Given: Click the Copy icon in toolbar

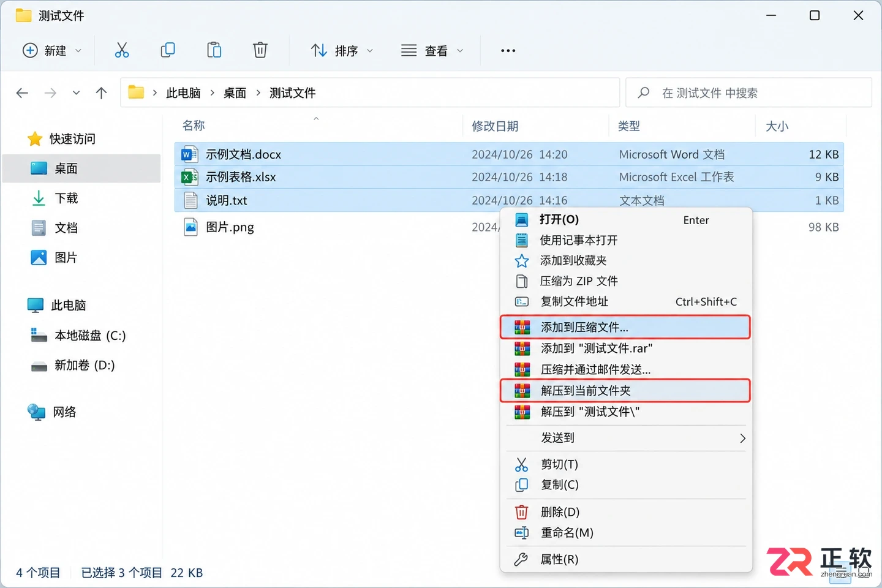Looking at the screenshot, I should [x=168, y=50].
